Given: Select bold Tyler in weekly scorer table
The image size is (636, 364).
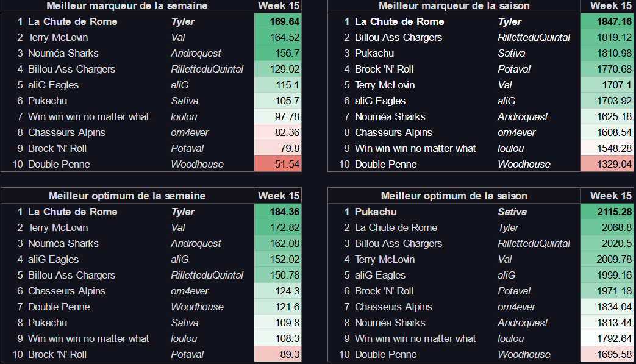Looking at the screenshot, I should click(x=183, y=22).
